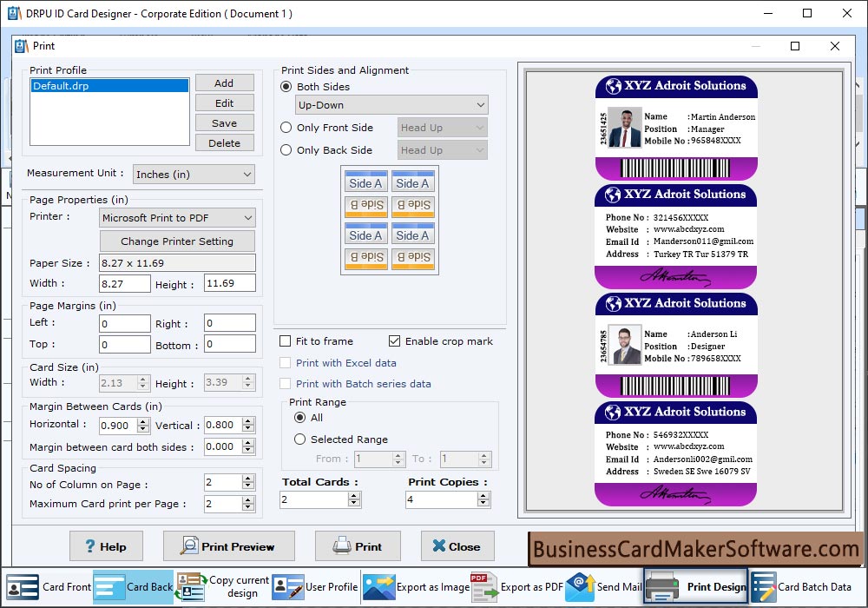Choose Export as Image icon
The width and height of the screenshot is (868, 608).
416,587
